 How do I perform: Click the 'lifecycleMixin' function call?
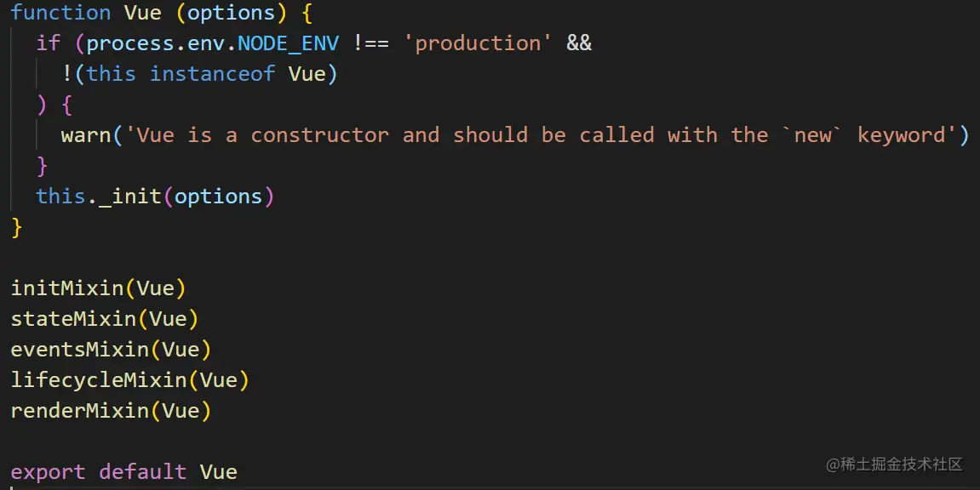point(98,380)
